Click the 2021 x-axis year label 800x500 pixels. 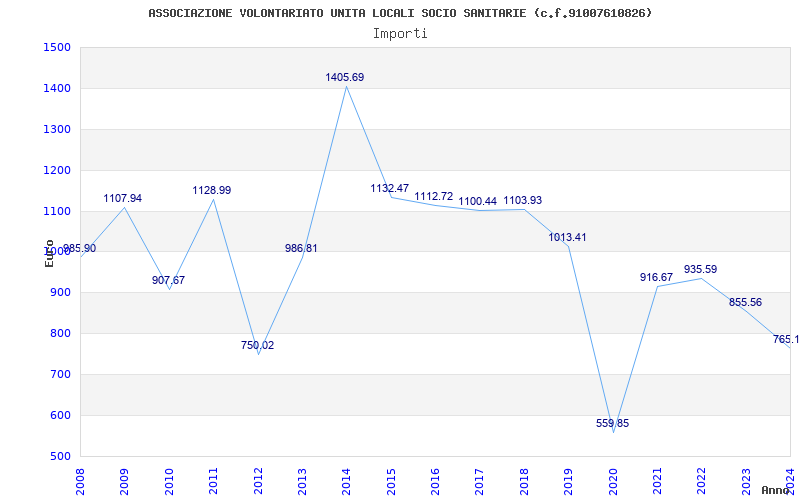coord(657,482)
